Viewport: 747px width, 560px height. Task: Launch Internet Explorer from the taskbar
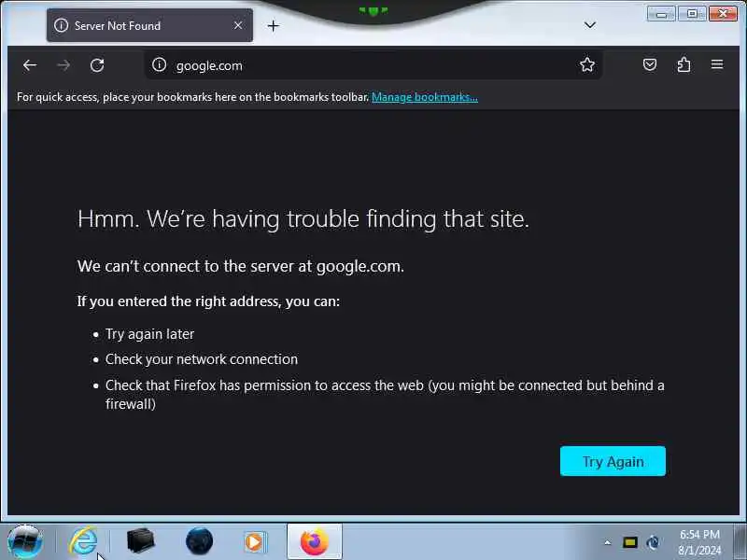[83, 541]
